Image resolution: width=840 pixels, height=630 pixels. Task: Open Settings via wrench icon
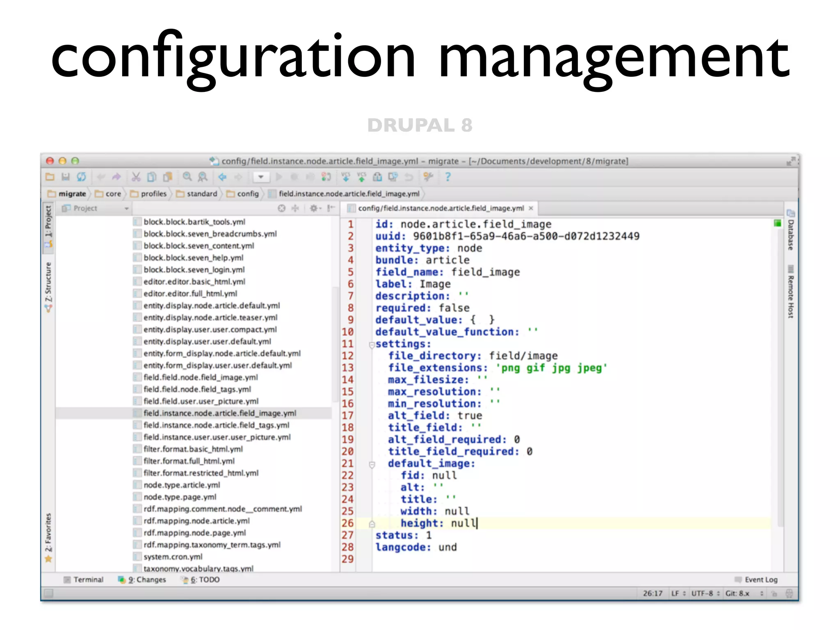click(428, 177)
